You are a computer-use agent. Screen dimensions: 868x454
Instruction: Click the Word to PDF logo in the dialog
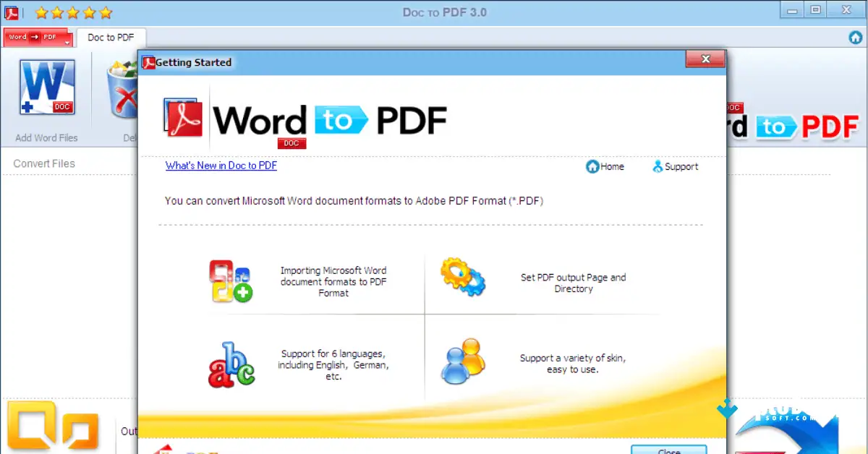[x=304, y=119]
